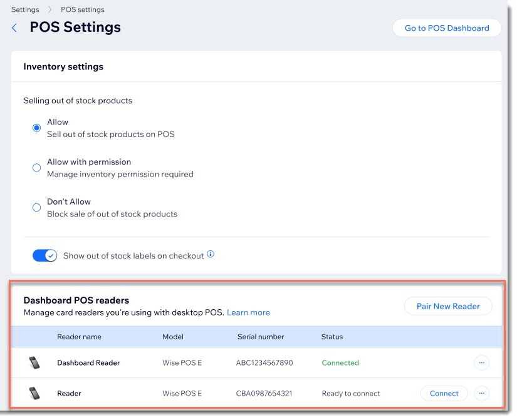Click the Status column header
Viewport: 517px width, 420px height.
(x=332, y=337)
